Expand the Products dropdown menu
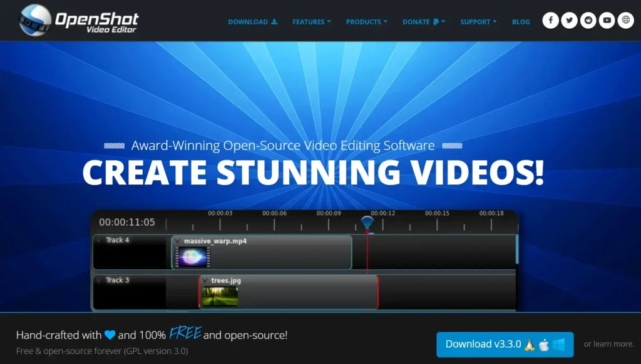The height and width of the screenshot is (364, 641). 366,22
